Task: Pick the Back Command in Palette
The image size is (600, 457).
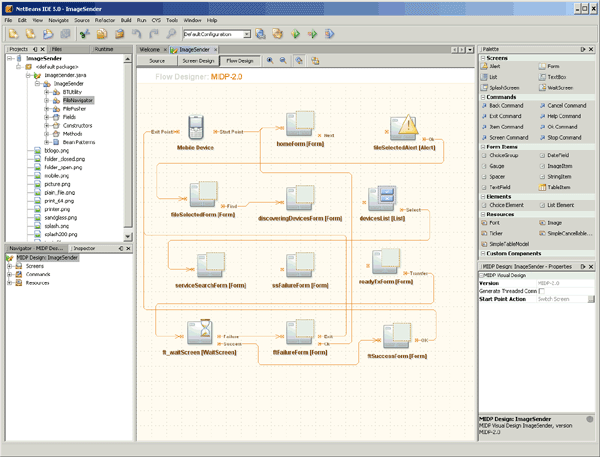Action: coord(502,105)
